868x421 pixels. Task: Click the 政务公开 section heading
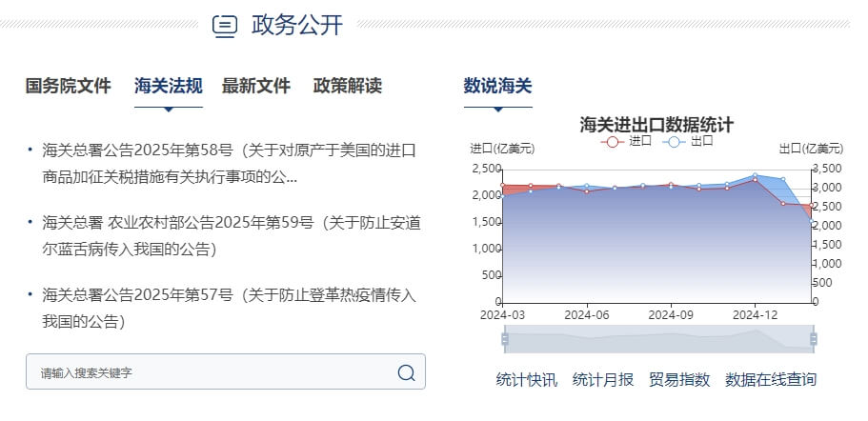(x=297, y=26)
